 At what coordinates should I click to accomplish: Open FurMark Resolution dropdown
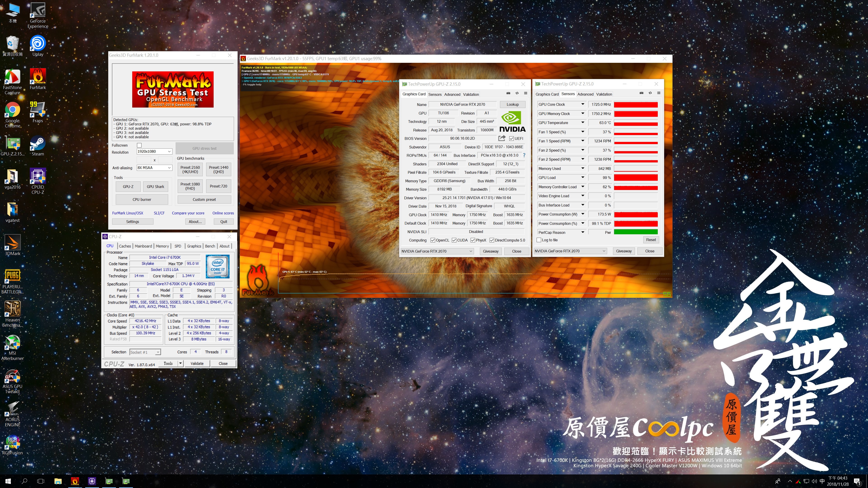(154, 152)
